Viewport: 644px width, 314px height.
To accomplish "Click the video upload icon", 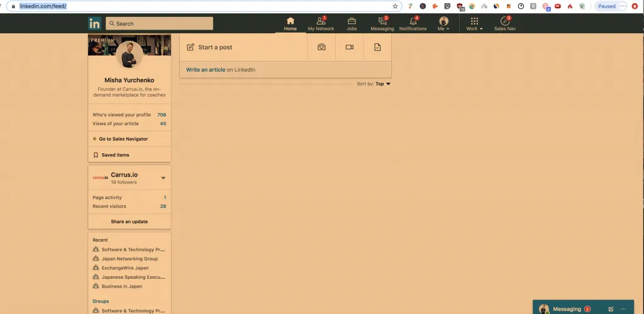I will (350, 47).
